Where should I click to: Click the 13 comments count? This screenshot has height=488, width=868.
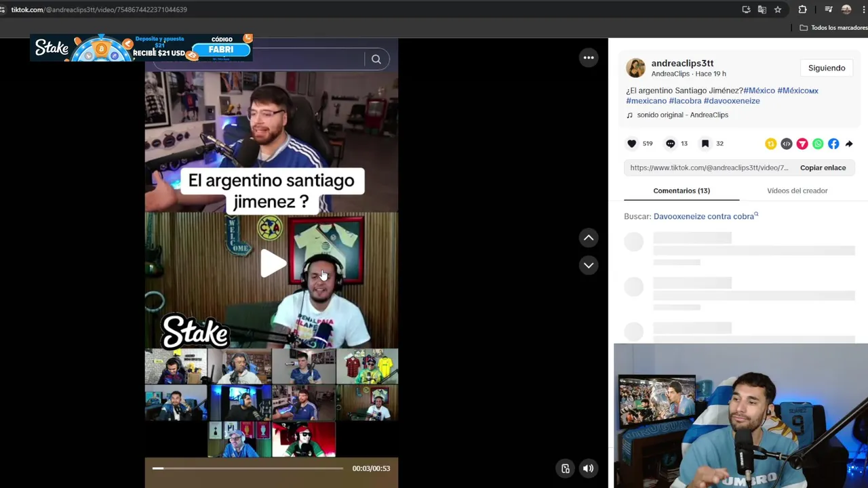point(684,144)
